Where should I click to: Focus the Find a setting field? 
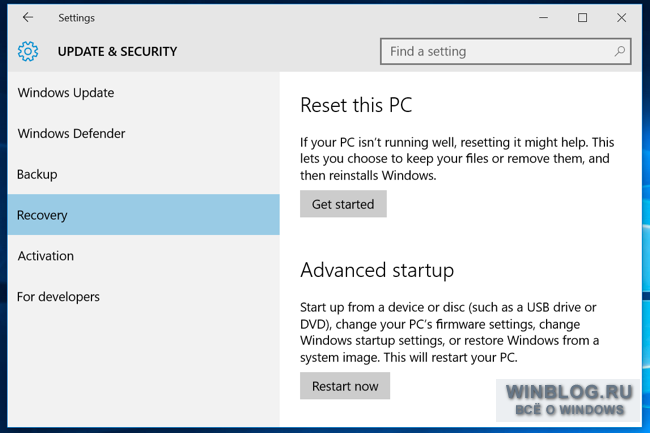point(506,51)
